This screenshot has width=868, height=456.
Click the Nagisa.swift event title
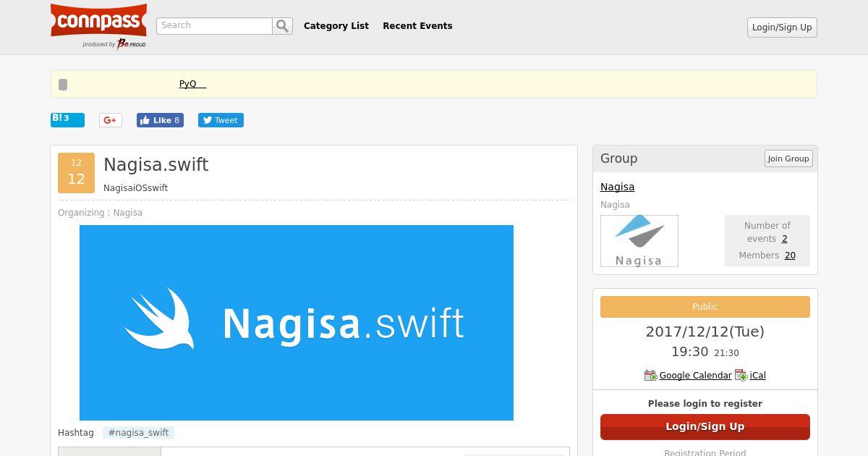point(156,165)
